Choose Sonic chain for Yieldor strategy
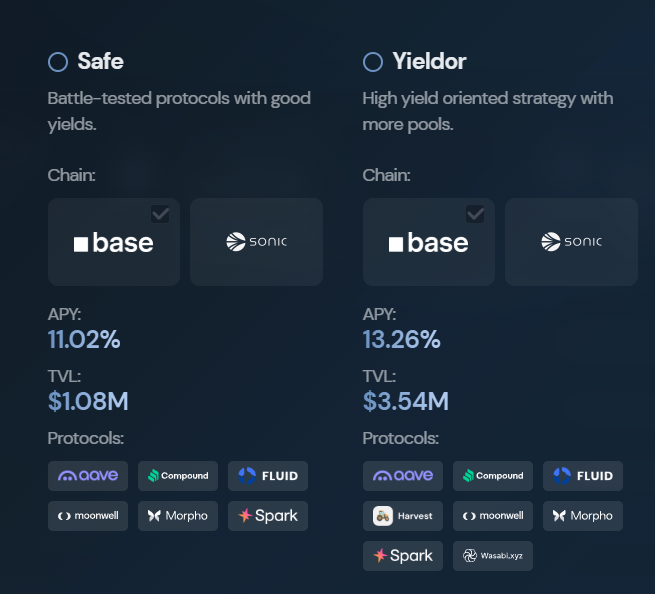Image resolution: width=655 pixels, height=594 pixels. (x=571, y=242)
